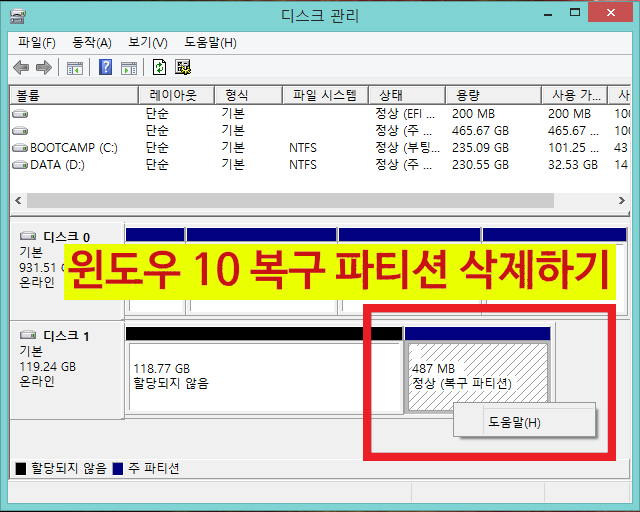Click the Disk Management title bar icon
The image size is (640, 512).
[x=18, y=16]
